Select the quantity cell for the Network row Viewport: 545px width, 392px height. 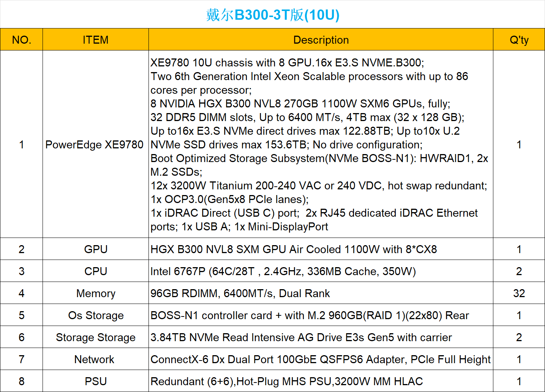tap(519, 359)
